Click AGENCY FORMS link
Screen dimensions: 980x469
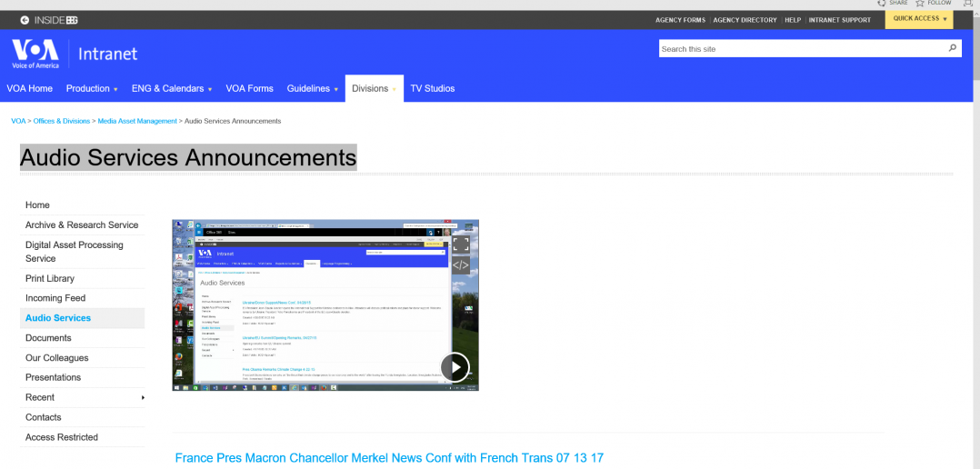pos(680,20)
